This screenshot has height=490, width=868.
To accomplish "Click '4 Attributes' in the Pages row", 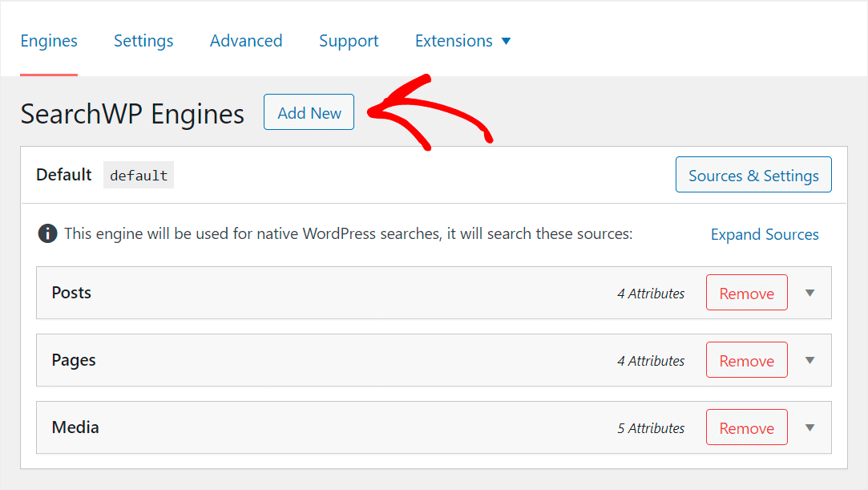I will [651, 361].
